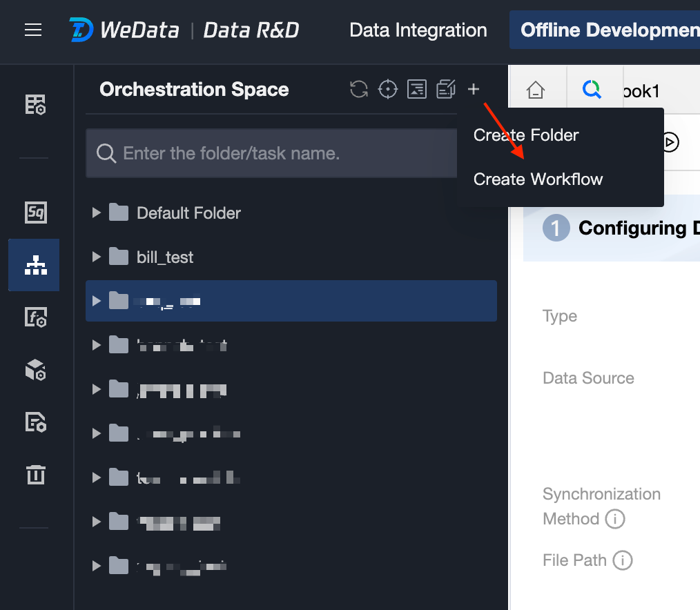Choose Create Folder from the menu
700x610 pixels.
pos(526,135)
